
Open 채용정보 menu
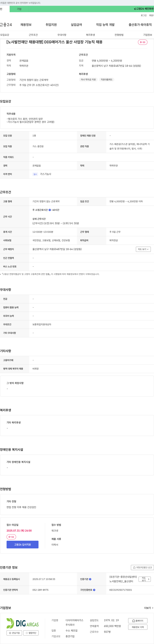click(x=26, y=25)
